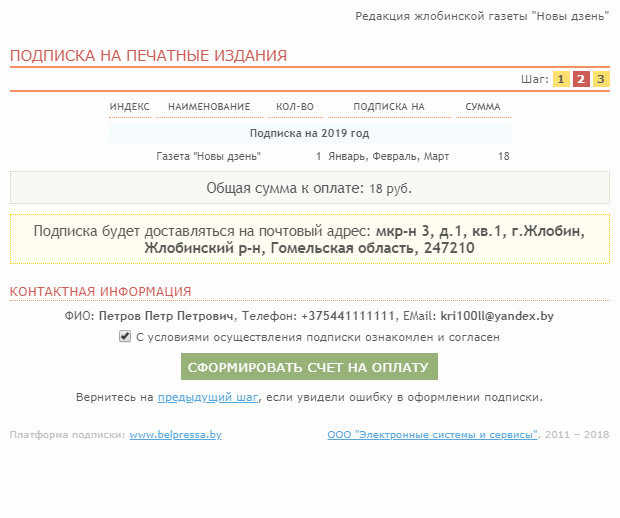
Task: Click terms label 'С условиями осуществления подписки'
Action: pos(318,337)
